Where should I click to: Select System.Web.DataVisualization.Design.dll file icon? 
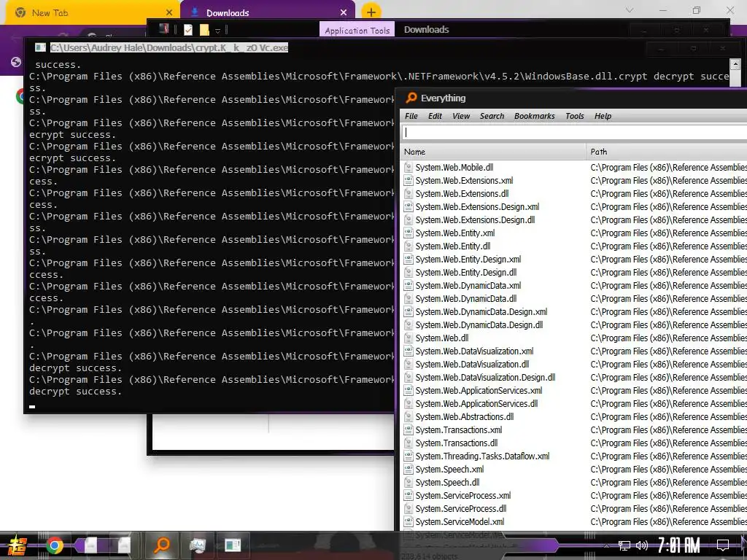click(x=409, y=378)
